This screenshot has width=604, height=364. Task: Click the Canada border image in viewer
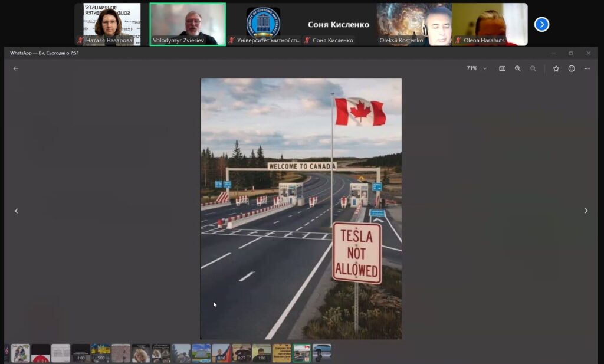pos(301,209)
